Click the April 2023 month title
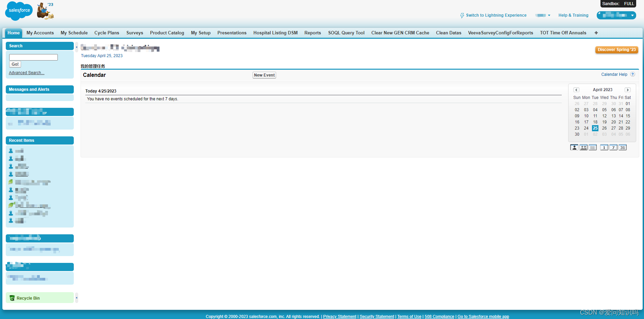Screen dimensions: 644x319 pyautogui.click(x=603, y=90)
